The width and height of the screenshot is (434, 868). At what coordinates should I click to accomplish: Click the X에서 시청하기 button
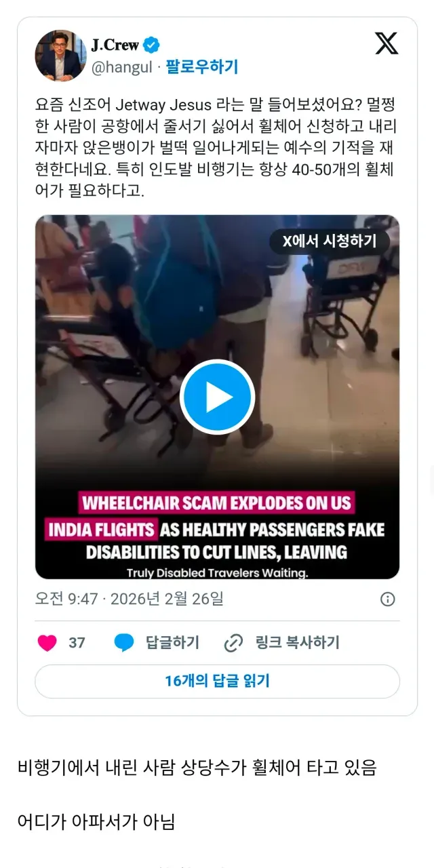pos(330,241)
